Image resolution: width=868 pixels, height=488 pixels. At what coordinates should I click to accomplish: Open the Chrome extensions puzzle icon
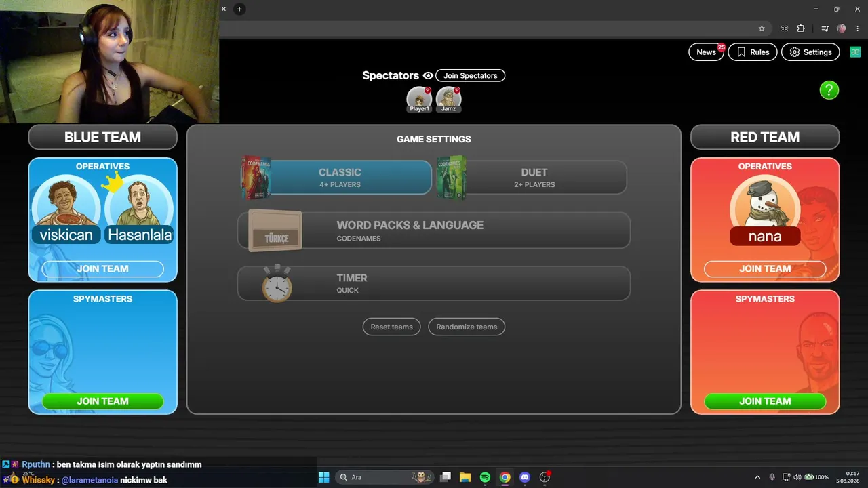pyautogui.click(x=801, y=28)
